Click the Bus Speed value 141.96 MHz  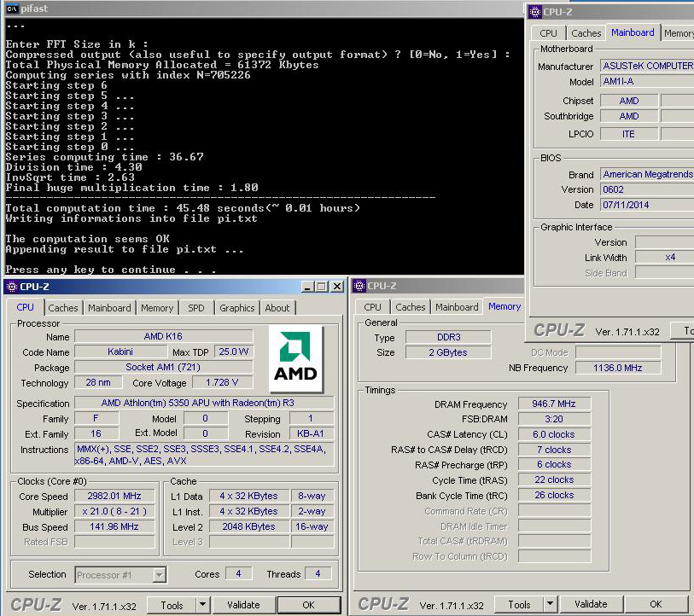pyautogui.click(x=114, y=526)
